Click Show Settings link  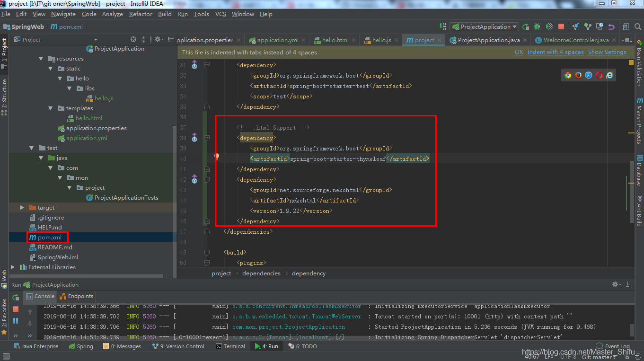pyautogui.click(x=607, y=52)
